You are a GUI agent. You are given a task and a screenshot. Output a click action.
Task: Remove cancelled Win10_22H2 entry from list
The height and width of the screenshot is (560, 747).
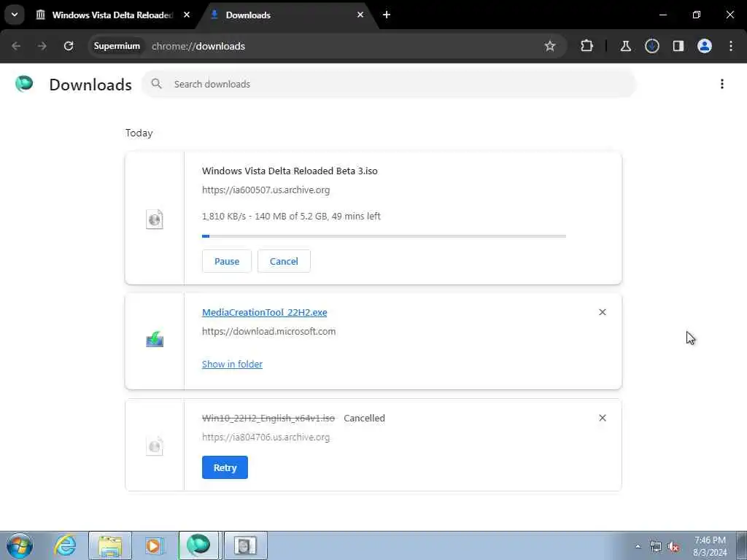(602, 418)
